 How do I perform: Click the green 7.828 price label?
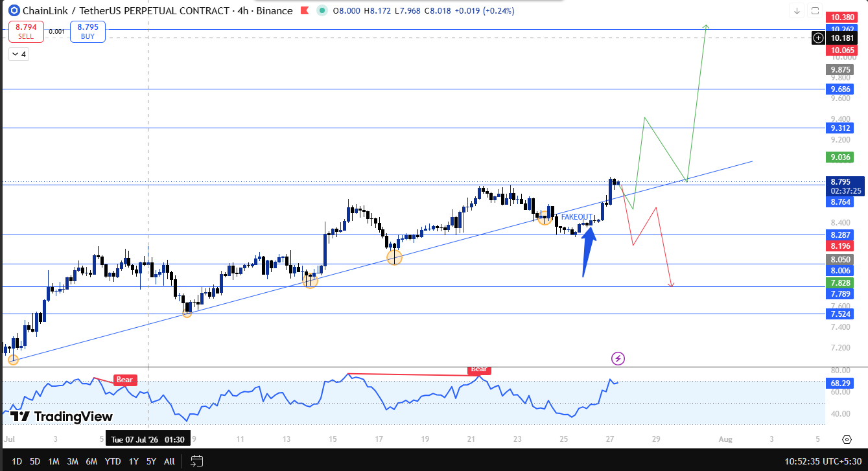(x=841, y=283)
